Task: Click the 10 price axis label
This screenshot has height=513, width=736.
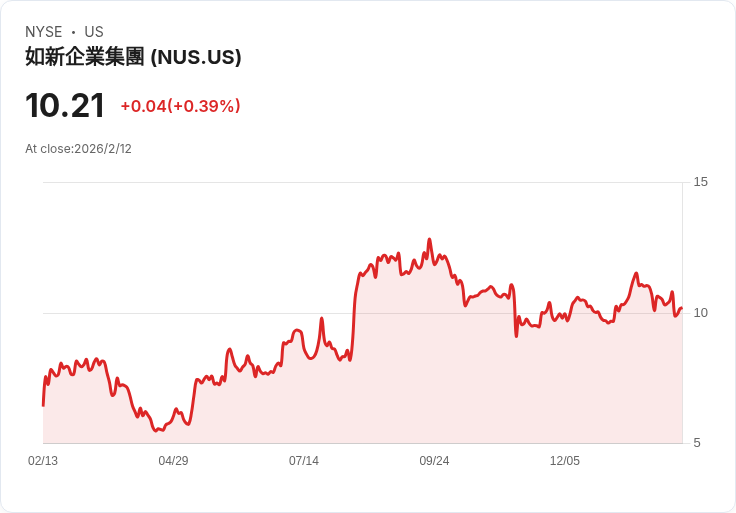Action: (x=700, y=313)
